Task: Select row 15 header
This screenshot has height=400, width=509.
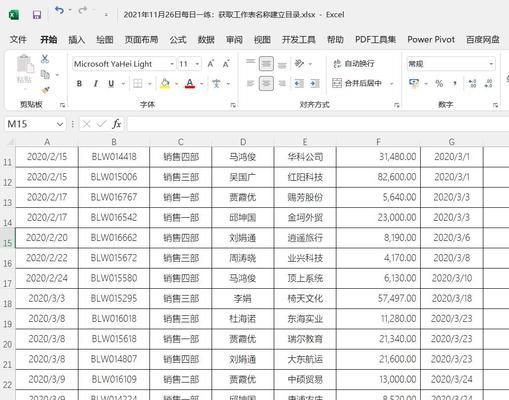Action: 7,238
